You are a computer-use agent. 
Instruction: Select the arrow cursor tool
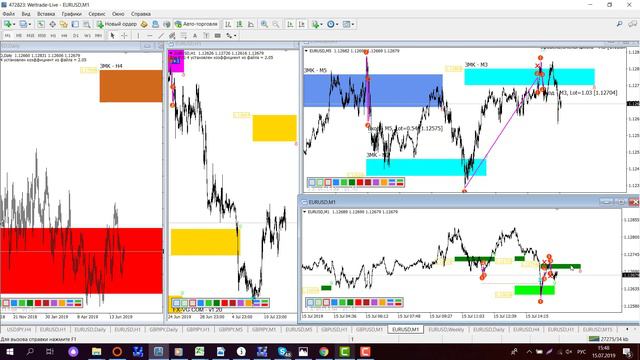[x=113, y=36]
